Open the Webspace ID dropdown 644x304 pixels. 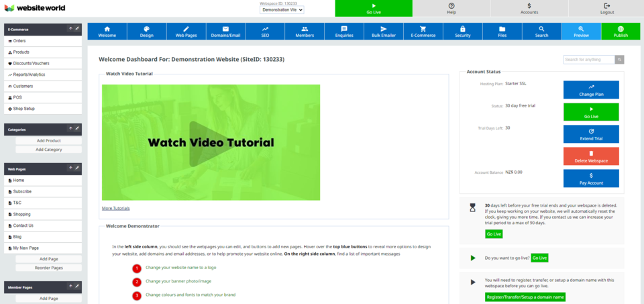click(282, 10)
